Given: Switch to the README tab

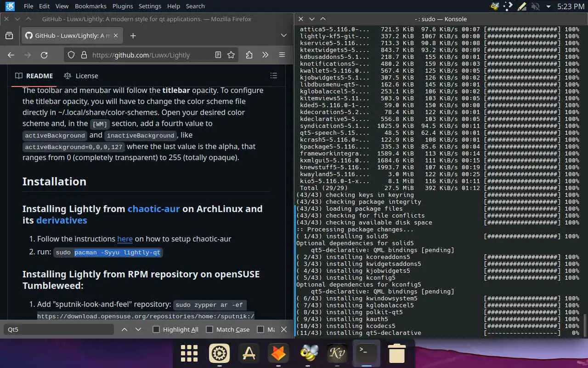Looking at the screenshot, I should click(x=34, y=76).
